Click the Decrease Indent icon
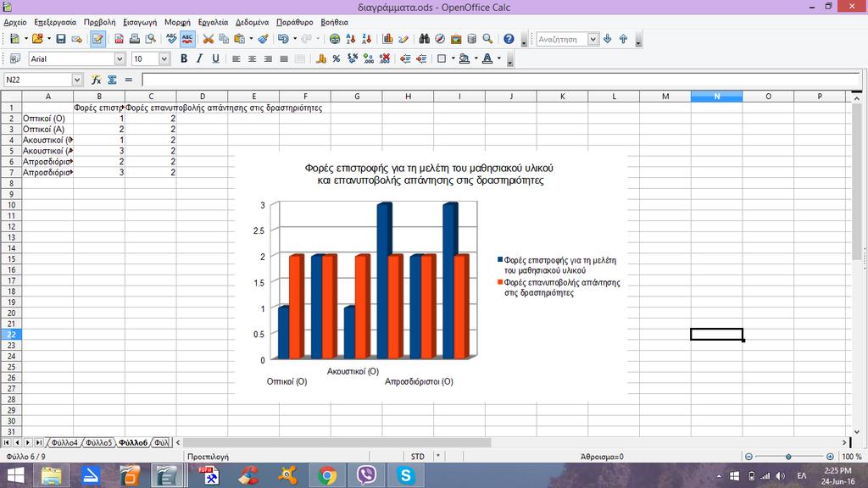 point(406,58)
